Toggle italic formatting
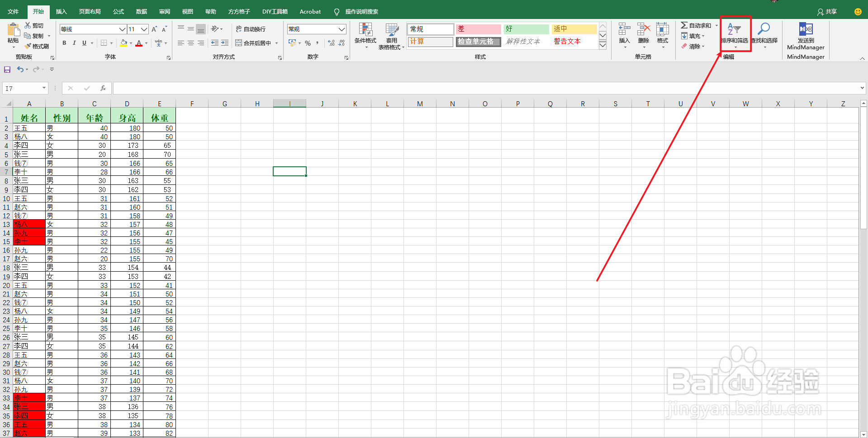This screenshot has height=438, width=868. (x=74, y=43)
